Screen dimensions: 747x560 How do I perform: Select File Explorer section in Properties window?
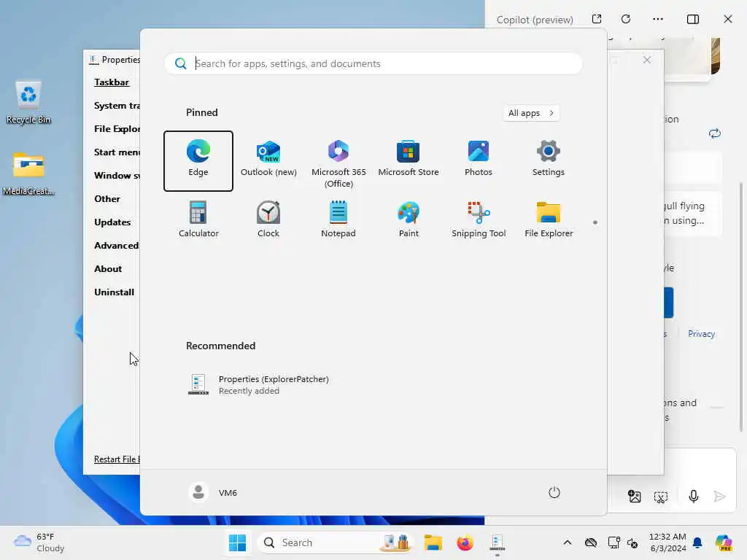tap(117, 128)
